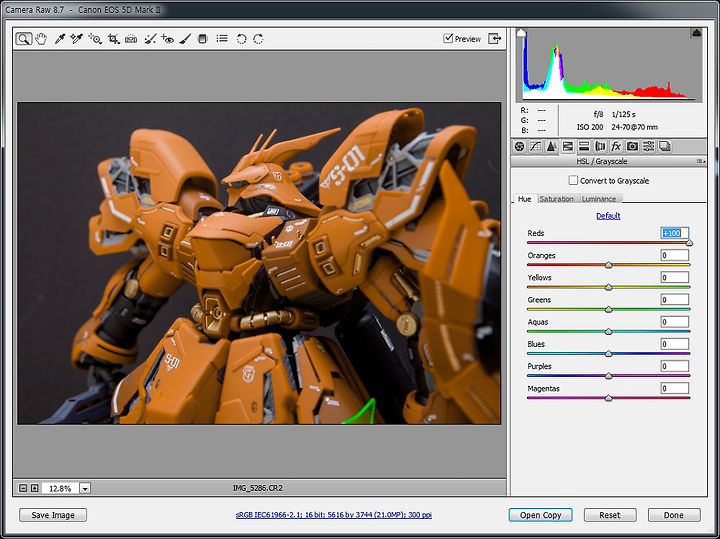Click the IMG_5286.CR2 filename label
This screenshot has height=539, width=720.
click(258, 488)
